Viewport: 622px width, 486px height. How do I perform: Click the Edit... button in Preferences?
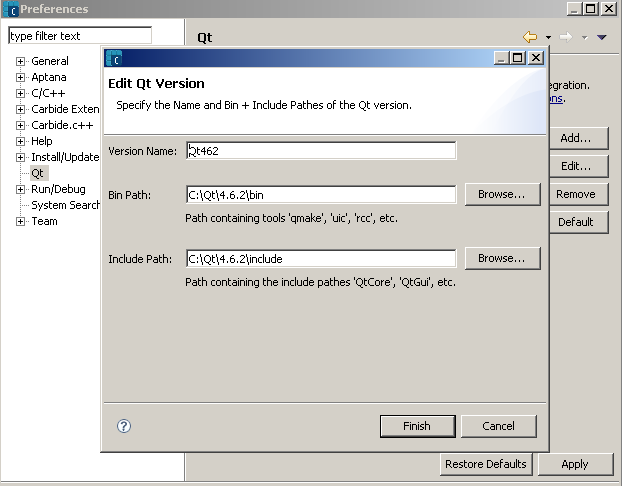pyautogui.click(x=579, y=166)
